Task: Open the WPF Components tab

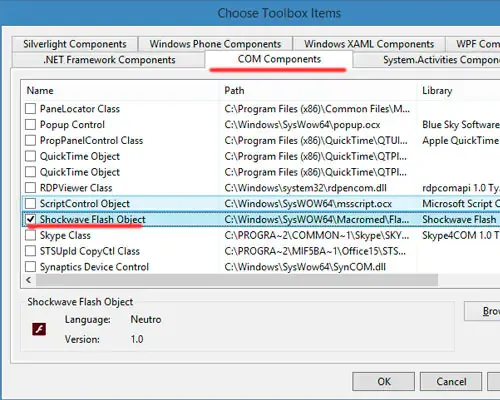Action: pyautogui.click(x=473, y=44)
